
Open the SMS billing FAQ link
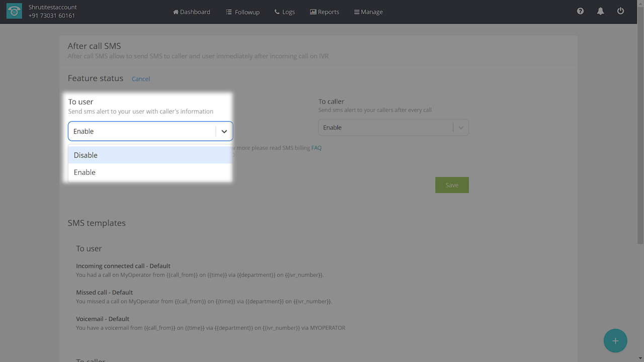click(316, 148)
